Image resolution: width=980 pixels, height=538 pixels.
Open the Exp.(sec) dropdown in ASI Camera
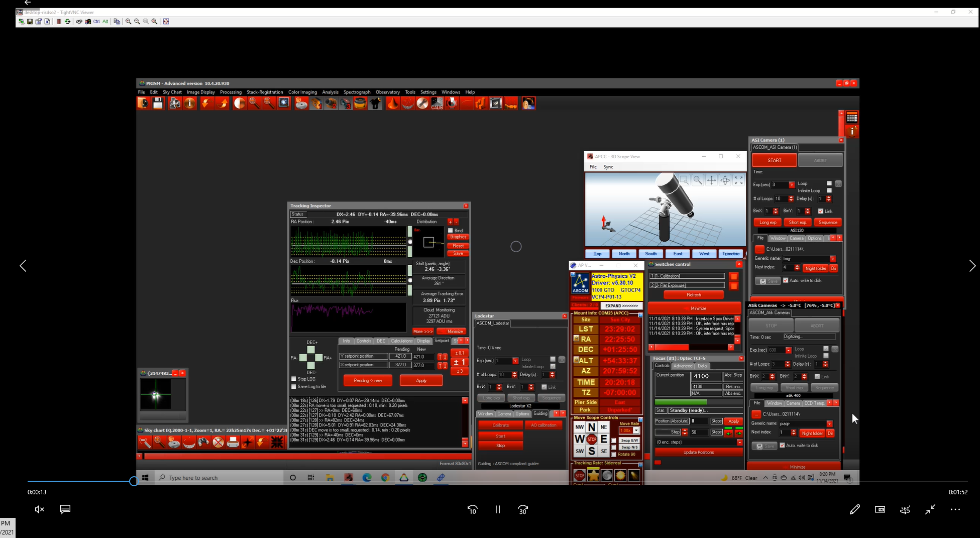coord(792,185)
